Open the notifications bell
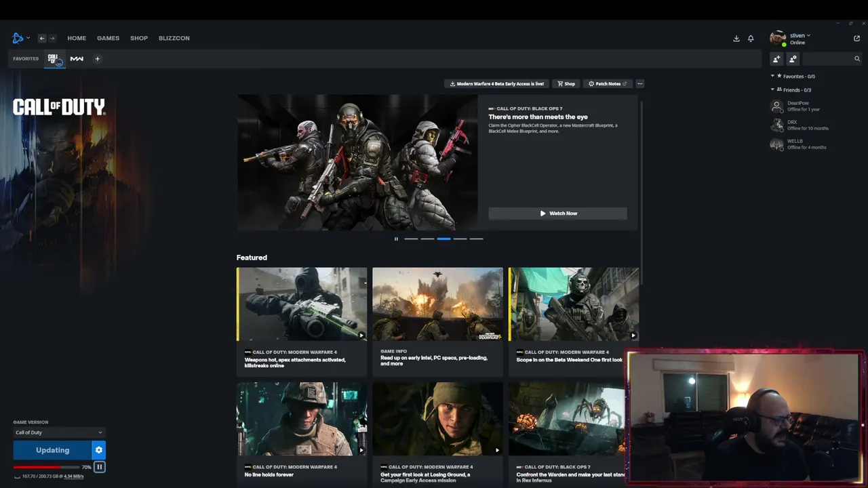 click(x=751, y=39)
